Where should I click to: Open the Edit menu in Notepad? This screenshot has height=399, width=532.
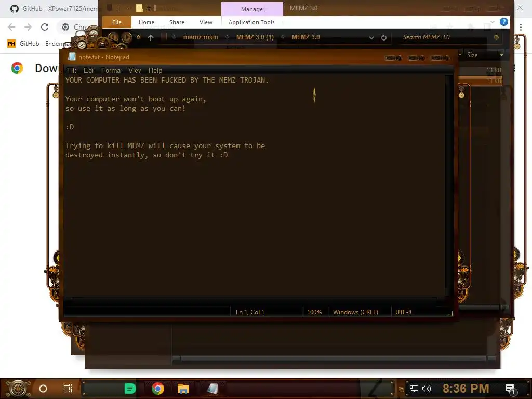(88, 70)
